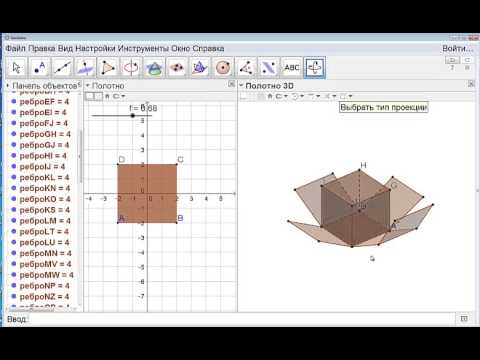Collapse the Панель объектов title triangle
Image resolution: width=480 pixels, height=360 pixels.
[8, 86]
